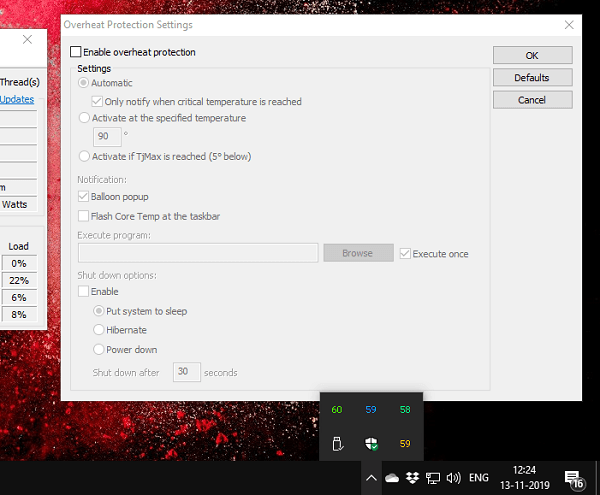This screenshot has width=600, height=495.
Task: Click the Browse button
Action: pyautogui.click(x=358, y=253)
